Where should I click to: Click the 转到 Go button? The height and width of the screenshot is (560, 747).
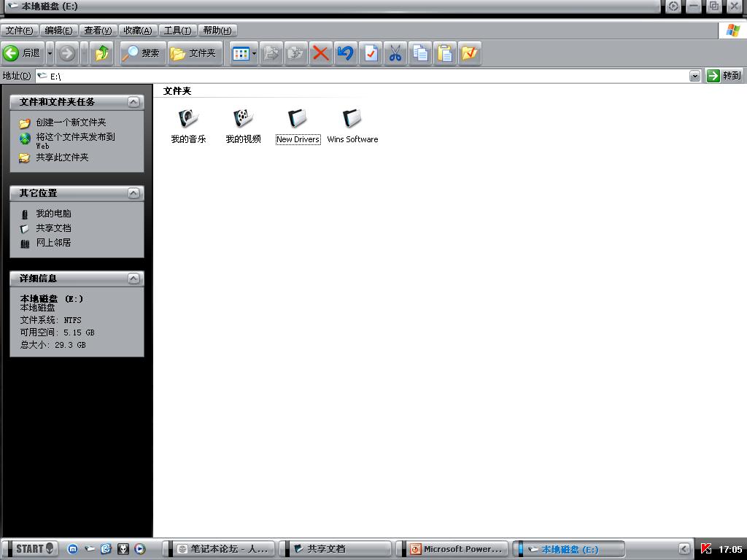(x=724, y=76)
